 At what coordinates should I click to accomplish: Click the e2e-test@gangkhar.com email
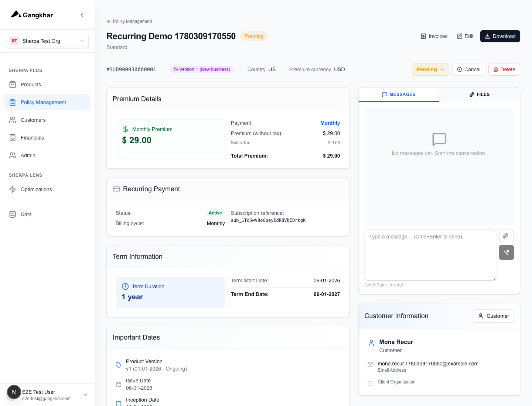coord(46,399)
